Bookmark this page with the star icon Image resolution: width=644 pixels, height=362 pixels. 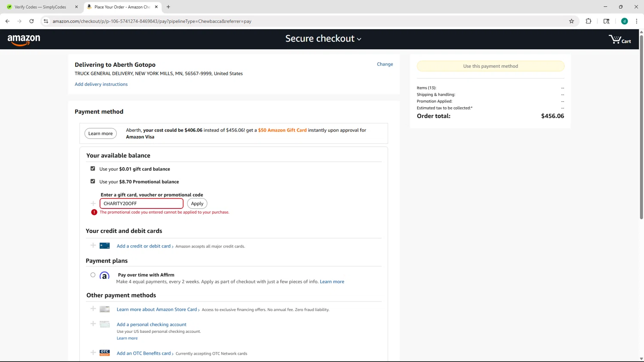pyautogui.click(x=571, y=21)
